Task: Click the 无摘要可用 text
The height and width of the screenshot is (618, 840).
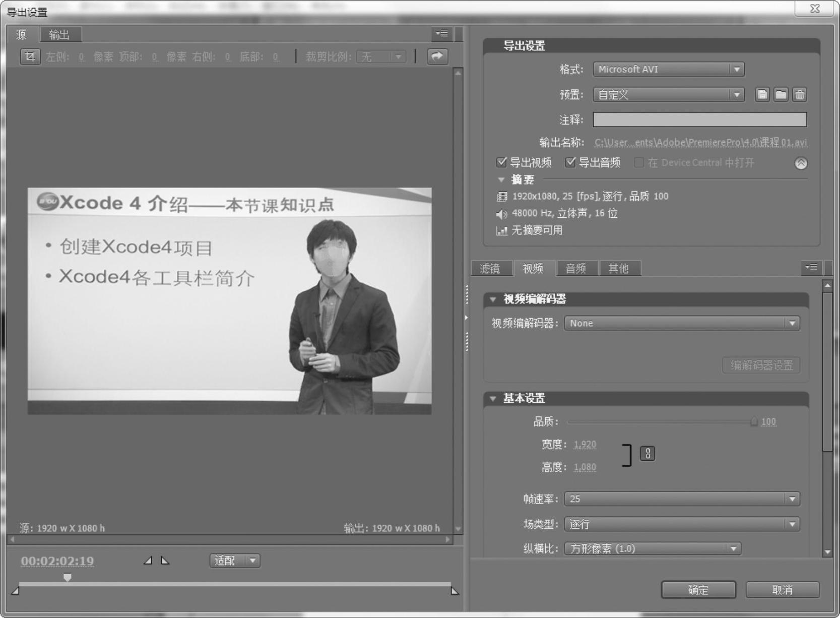Action: tap(537, 230)
